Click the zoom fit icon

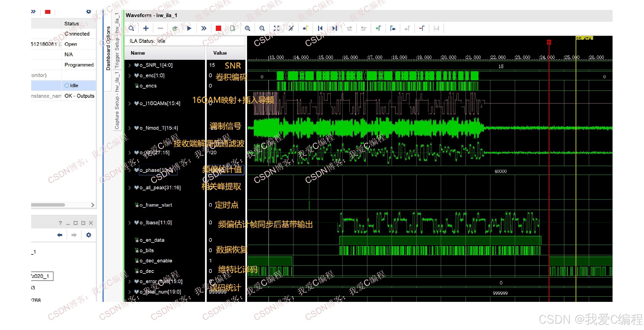pos(277,28)
